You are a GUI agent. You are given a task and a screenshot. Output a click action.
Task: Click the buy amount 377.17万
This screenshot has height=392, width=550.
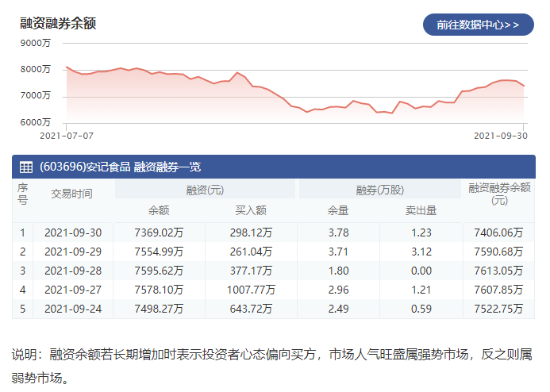click(x=251, y=271)
